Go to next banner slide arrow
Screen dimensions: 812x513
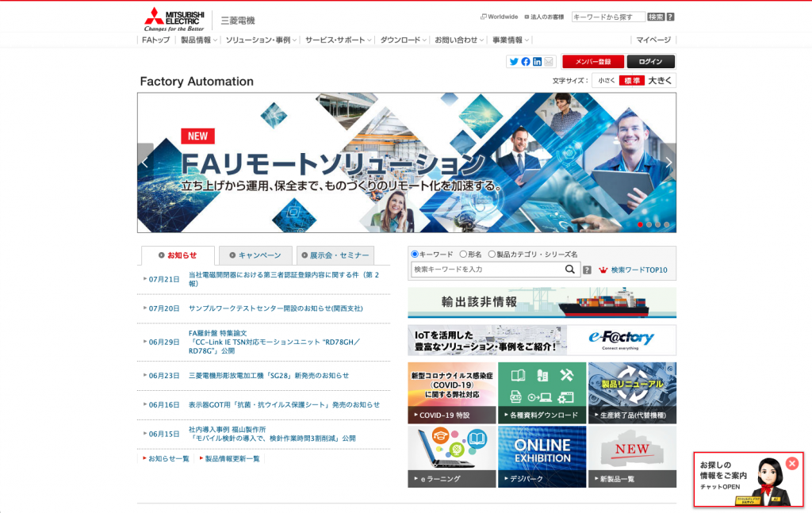pyautogui.click(x=668, y=163)
